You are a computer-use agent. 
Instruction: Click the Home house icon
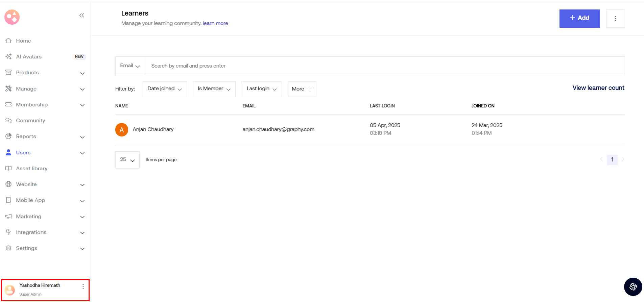8,41
